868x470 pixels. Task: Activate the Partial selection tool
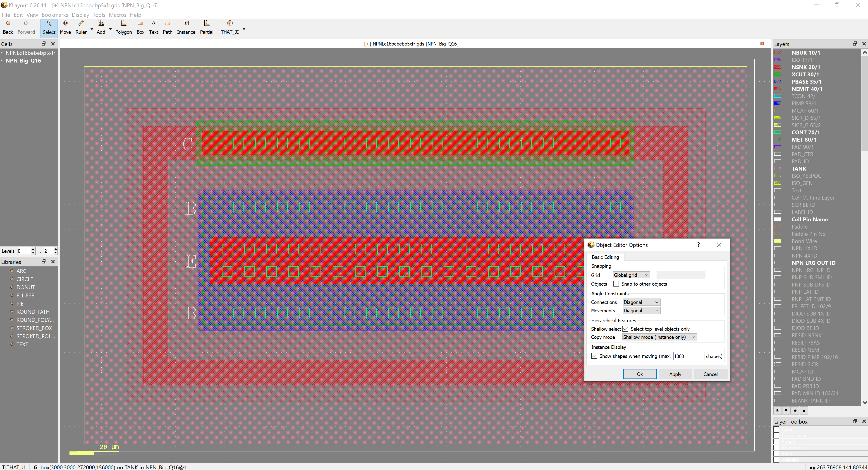pyautogui.click(x=207, y=27)
